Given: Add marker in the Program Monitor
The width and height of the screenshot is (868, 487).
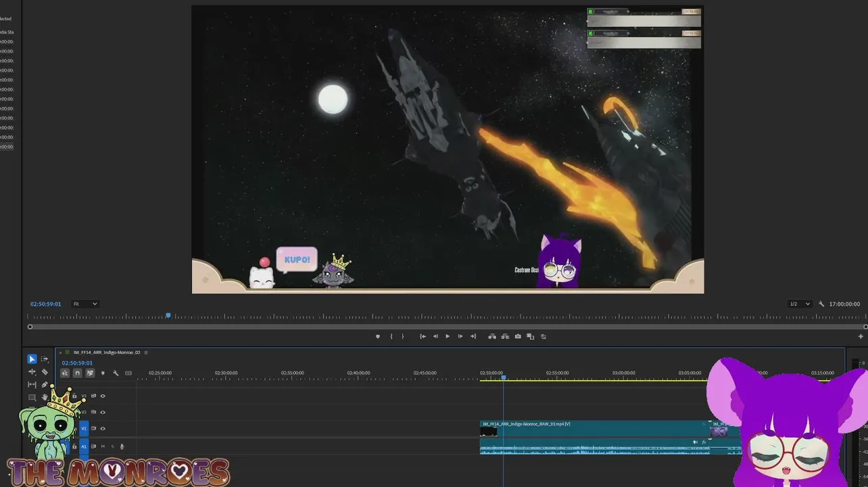Looking at the screenshot, I should coord(378,336).
